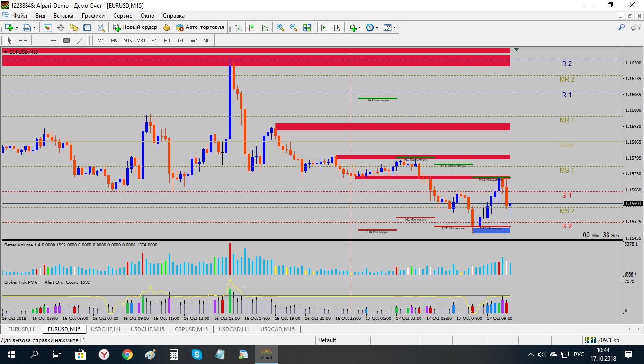Toggle the Data Window crosshair-circle icon
This screenshot has height=364, width=644.
[61, 27]
